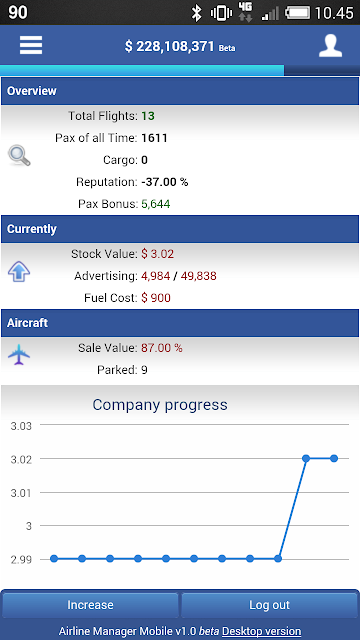Open the Desktop version link
360x640 pixels.
point(262,631)
